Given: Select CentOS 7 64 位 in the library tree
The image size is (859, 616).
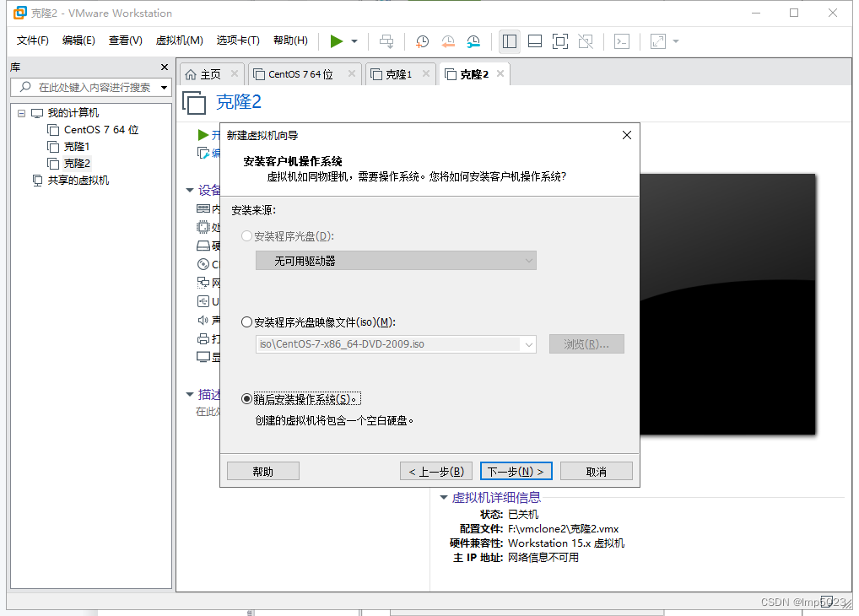Looking at the screenshot, I should coord(93,130).
